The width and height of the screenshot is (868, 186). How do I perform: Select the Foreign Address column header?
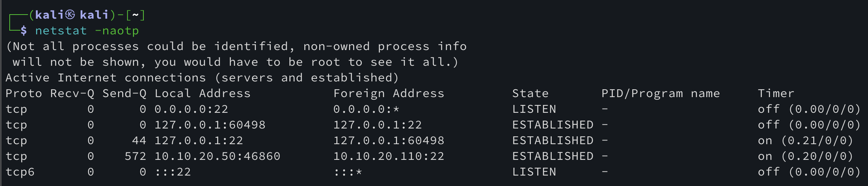(x=389, y=93)
